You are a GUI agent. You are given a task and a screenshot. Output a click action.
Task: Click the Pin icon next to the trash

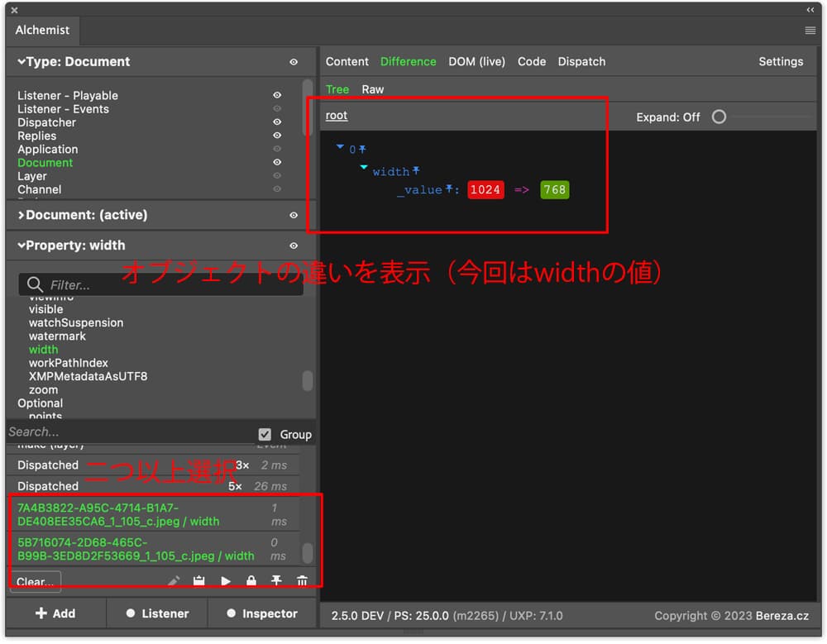pyautogui.click(x=276, y=580)
